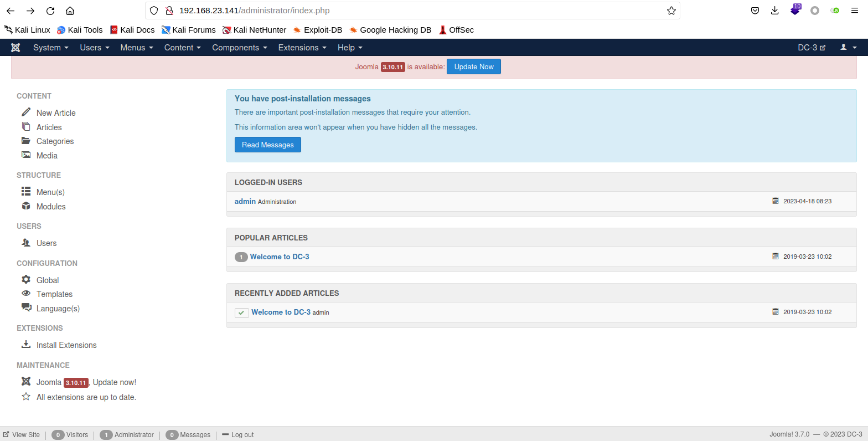Click the Read Messages button
This screenshot has width=868, height=441.
[268, 145]
